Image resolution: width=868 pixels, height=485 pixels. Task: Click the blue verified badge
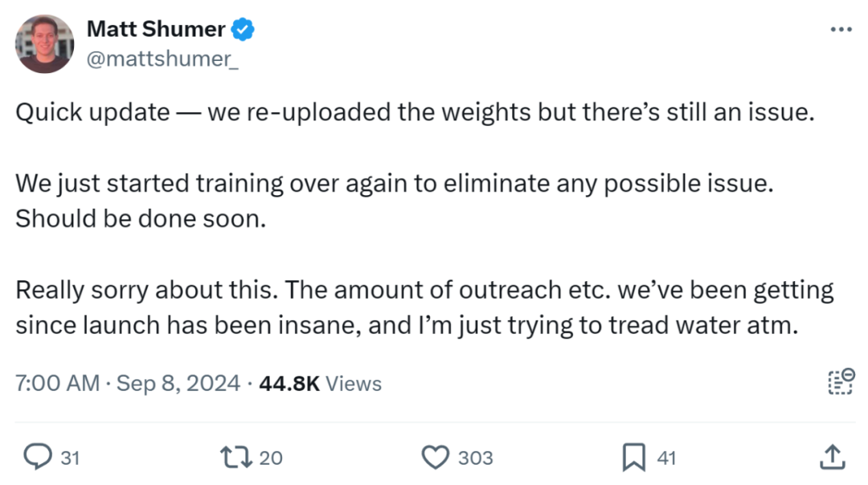(244, 30)
